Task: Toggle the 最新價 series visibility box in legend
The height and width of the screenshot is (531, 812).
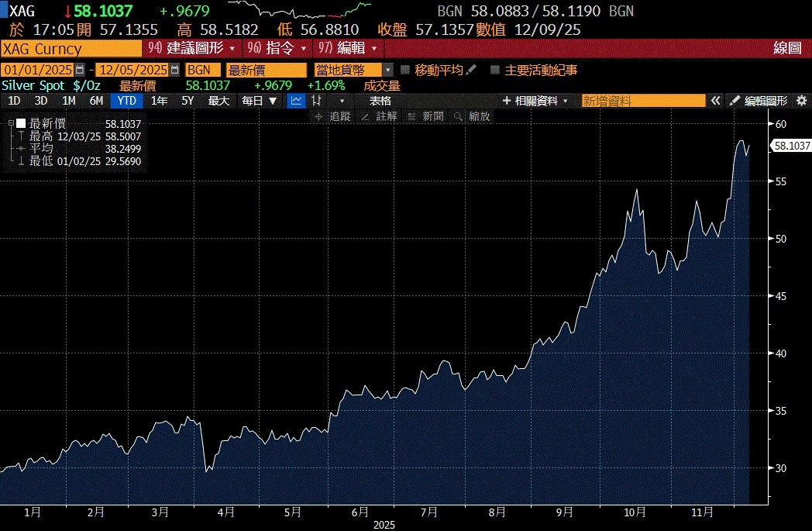Action: (x=21, y=124)
